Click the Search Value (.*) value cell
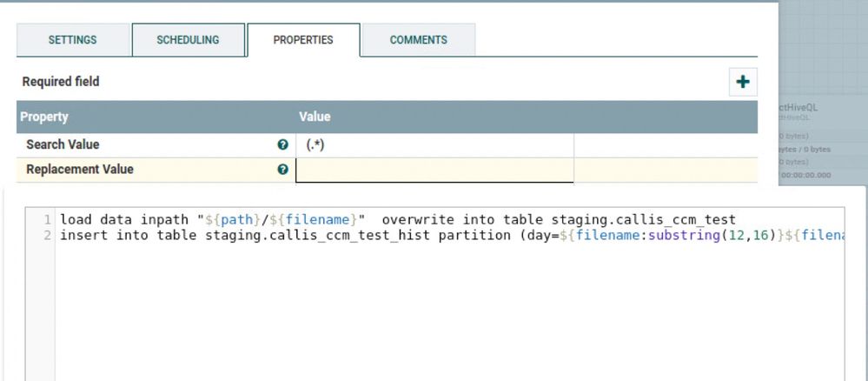This screenshot has width=868, height=381. pos(434,145)
